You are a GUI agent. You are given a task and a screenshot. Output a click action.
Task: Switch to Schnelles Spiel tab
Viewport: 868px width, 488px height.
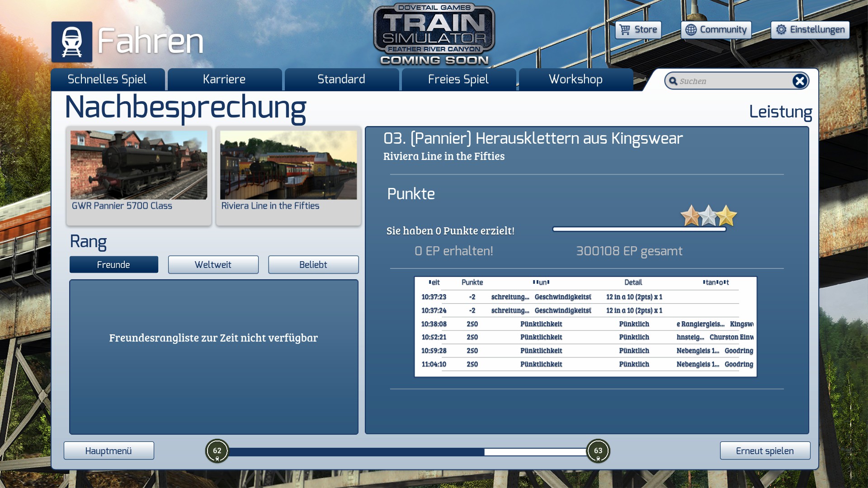click(x=107, y=80)
